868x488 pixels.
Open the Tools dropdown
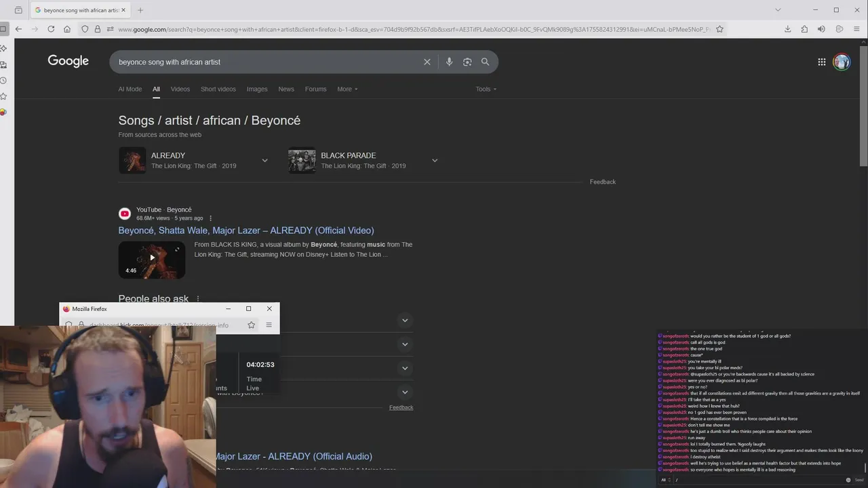coord(486,89)
